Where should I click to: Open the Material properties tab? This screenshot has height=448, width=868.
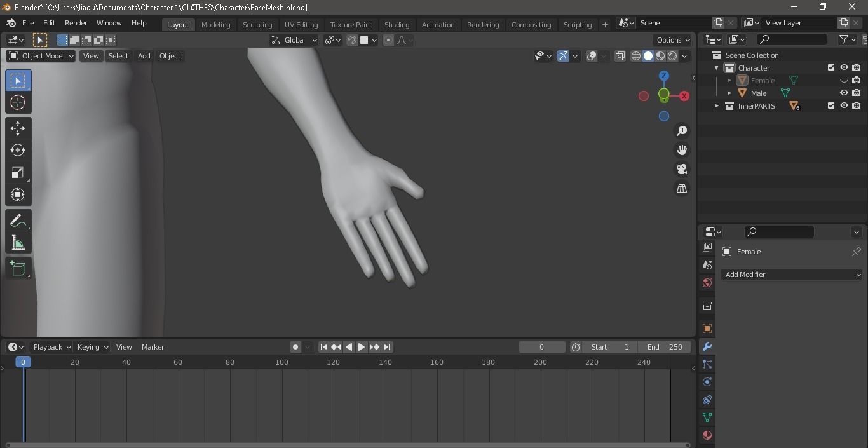[707, 435]
